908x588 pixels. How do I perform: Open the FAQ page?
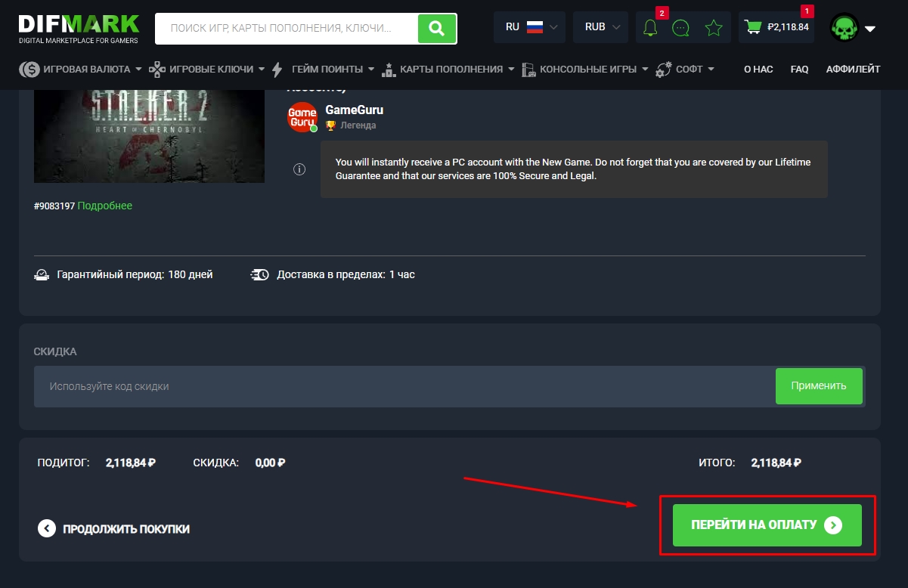pyautogui.click(x=800, y=70)
